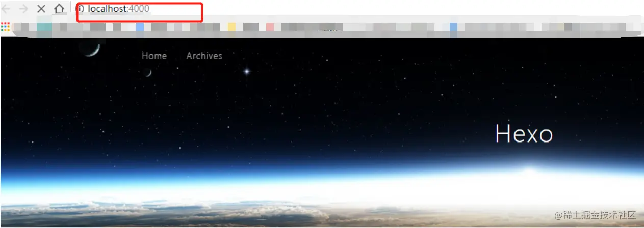Screen dimensions: 644x228
Task: Open the Apps grid in bookmarks bar
Action: coord(6,27)
